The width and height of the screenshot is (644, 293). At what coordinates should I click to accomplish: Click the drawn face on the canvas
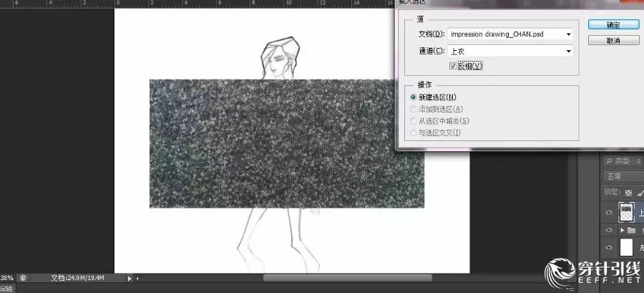280,64
